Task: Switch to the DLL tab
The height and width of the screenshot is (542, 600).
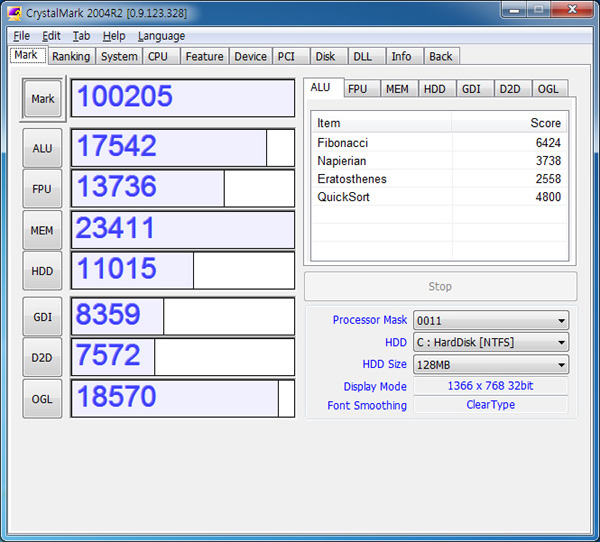Action: pyautogui.click(x=366, y=56)
